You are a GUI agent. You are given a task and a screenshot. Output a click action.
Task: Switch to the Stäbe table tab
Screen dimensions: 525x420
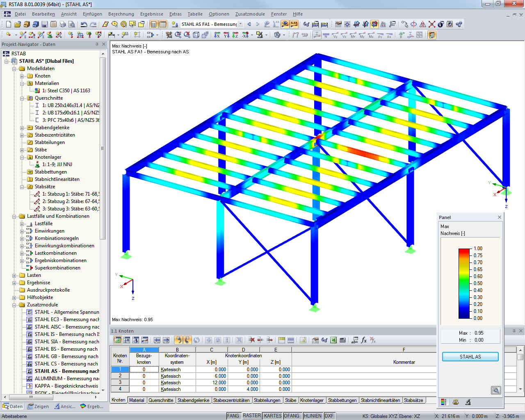pyautogui.click(x=290, y=400)
